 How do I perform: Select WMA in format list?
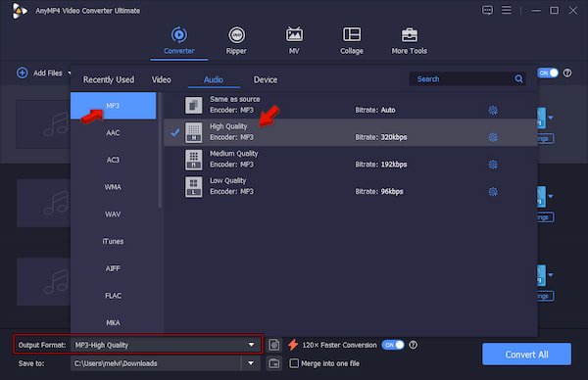113,187
